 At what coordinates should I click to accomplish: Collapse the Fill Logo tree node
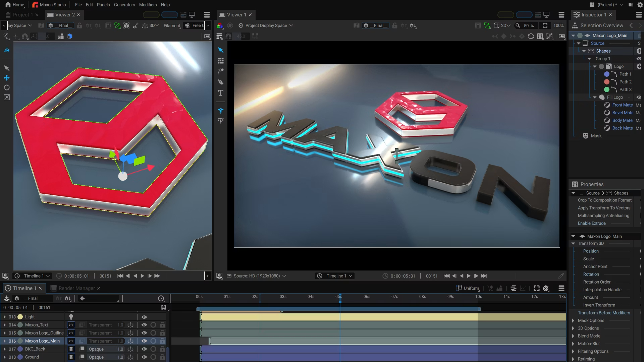595,97
